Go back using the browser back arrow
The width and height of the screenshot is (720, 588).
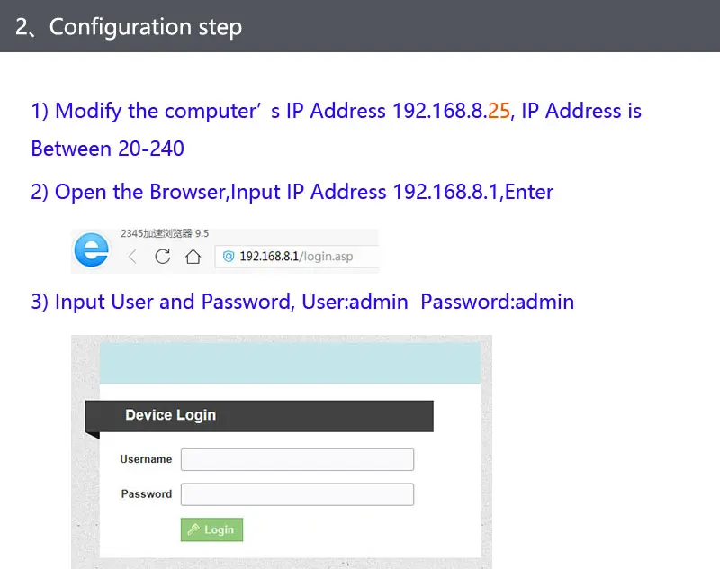[132, 256]
